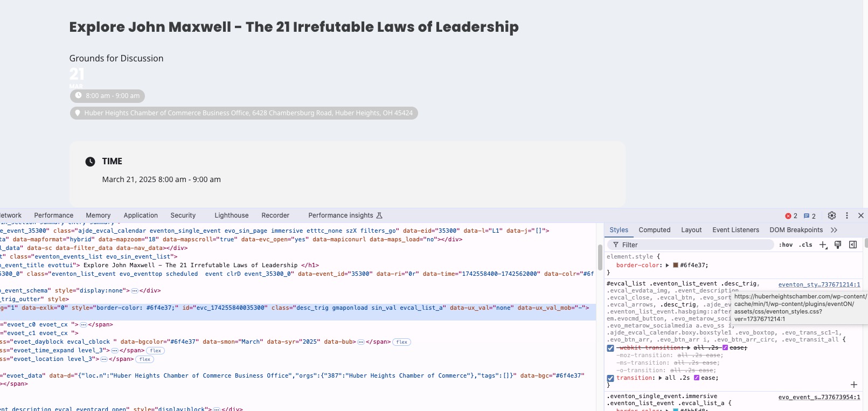Toggle element state with :hov
The width and height of the screenshot is (868, 411).
786,245
